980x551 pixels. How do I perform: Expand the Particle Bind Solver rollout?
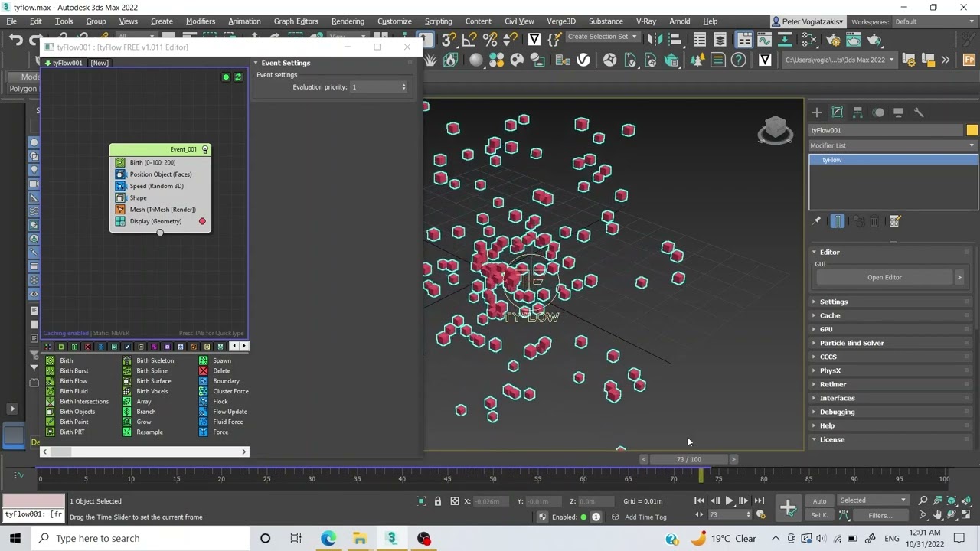(851, 343)
